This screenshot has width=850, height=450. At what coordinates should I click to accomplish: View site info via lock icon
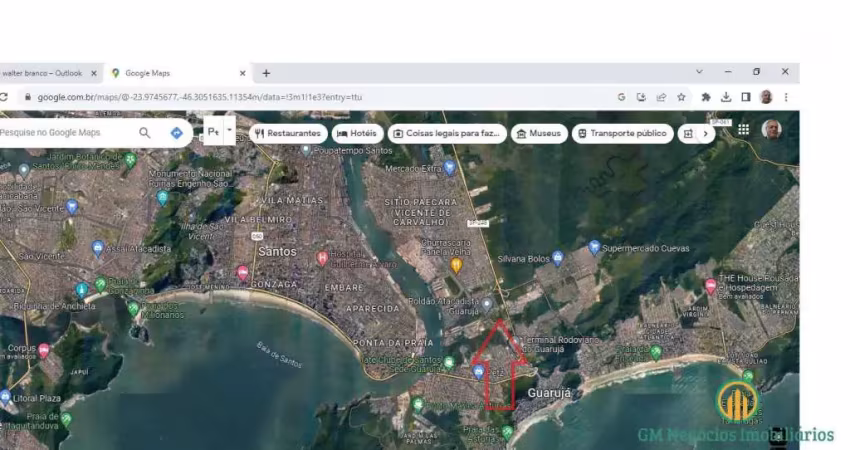click(27, 97)
